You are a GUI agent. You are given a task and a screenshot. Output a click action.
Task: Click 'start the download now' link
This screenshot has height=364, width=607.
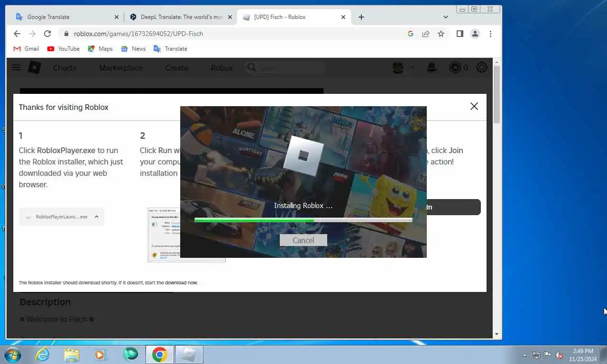(181, 282)
